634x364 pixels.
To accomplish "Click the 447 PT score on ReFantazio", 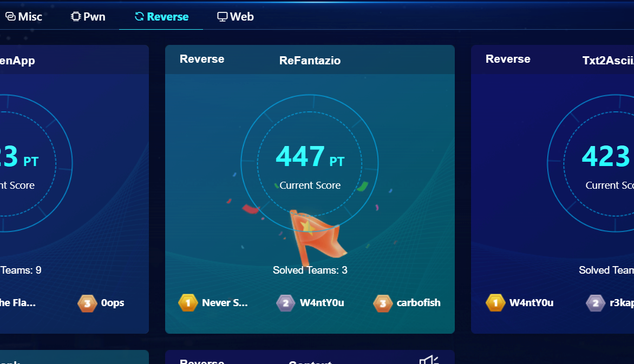I will tap(310, 157).
